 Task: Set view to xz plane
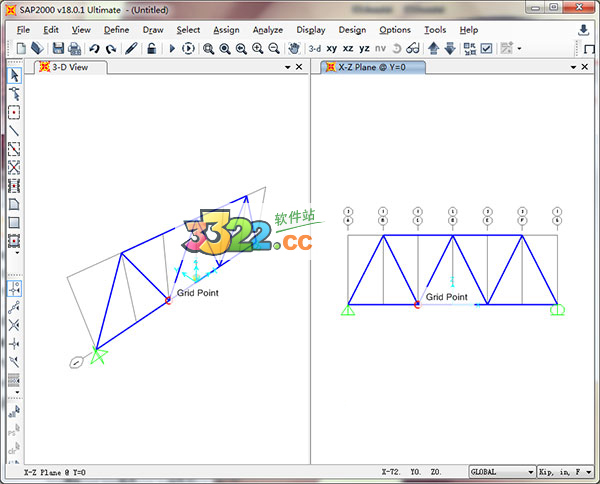[x=348, y=48]
